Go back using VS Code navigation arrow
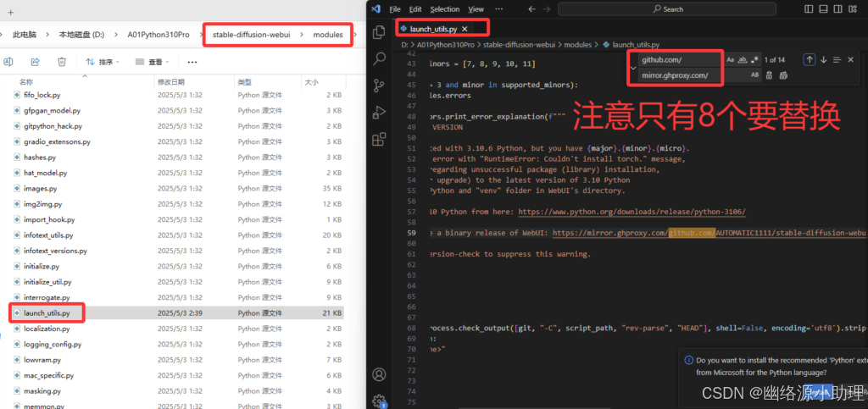Screen dimensions: 868x409 532,8
